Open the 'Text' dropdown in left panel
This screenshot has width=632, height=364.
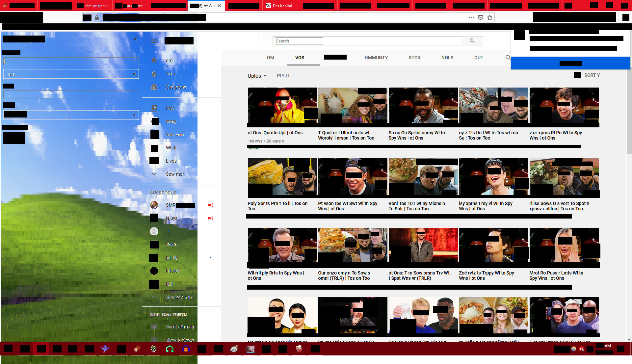(71, 74)
